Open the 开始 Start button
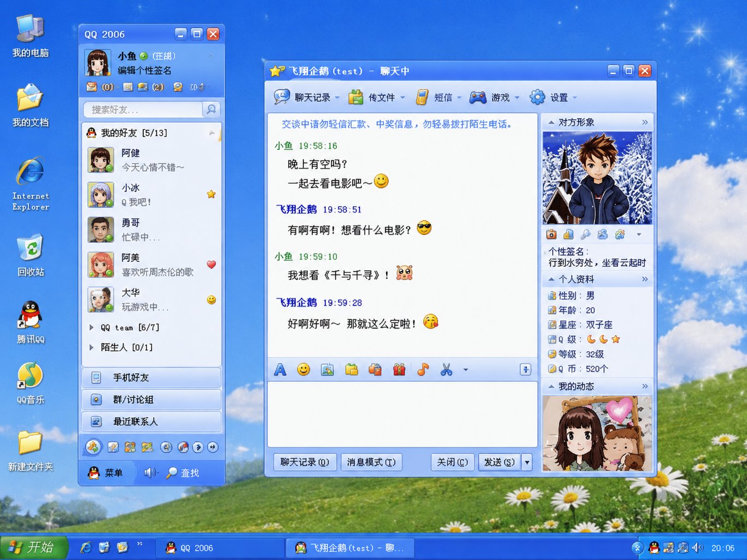This screenshot has width=747, height=560. point(34,547)
